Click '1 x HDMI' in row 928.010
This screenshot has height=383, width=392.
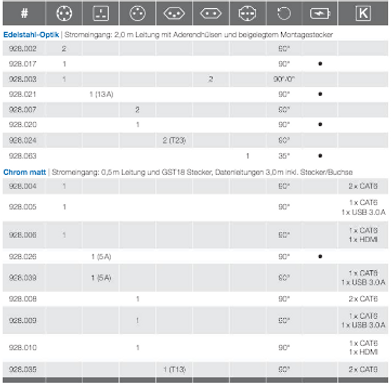[363, 352]
